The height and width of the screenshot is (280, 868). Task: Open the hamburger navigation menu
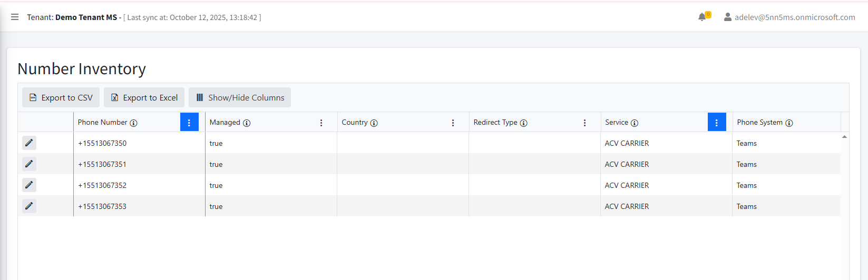15,17
